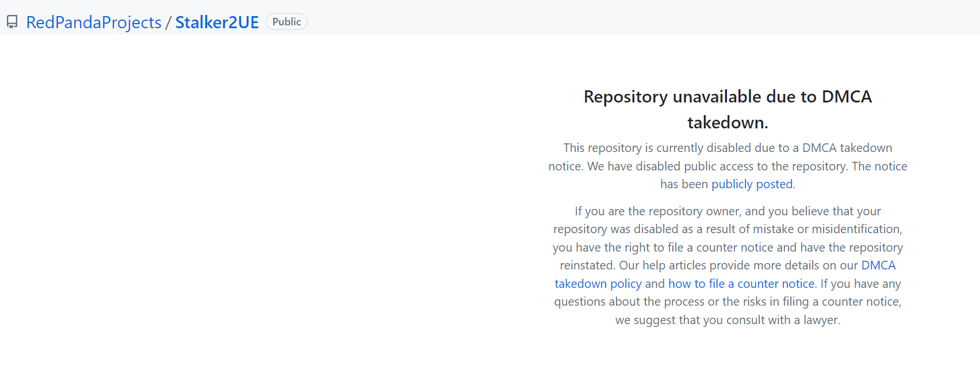Click the words 'has been' before the posted link
Image resolution: width=980 pixels, height=369 pixels.
pos(684,184)
